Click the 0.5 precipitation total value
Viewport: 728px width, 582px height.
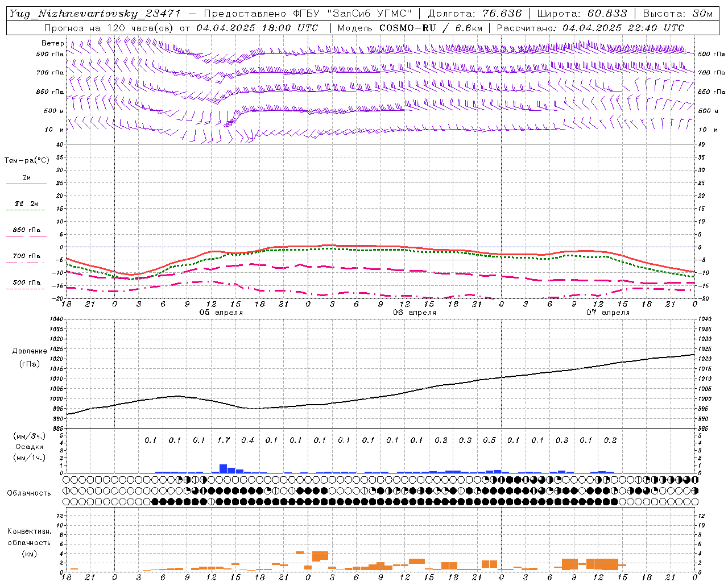click(489, 440)
